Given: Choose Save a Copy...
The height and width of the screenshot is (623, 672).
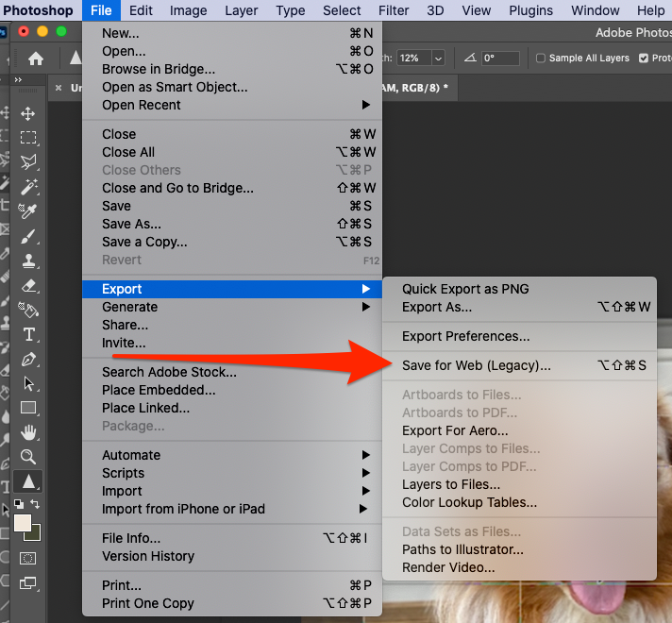Looking at the screenshot, I should coord(232,242).
